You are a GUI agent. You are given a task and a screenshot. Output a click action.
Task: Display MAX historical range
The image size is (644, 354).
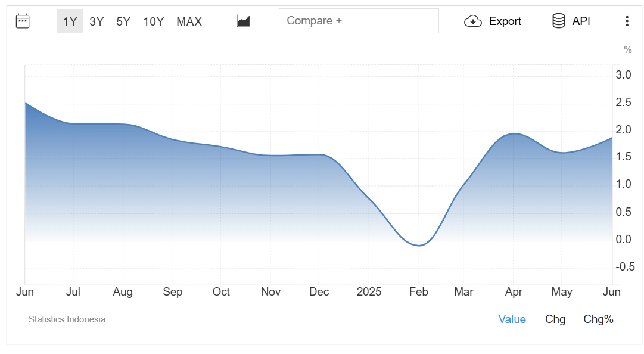click(x=189, y=21)
